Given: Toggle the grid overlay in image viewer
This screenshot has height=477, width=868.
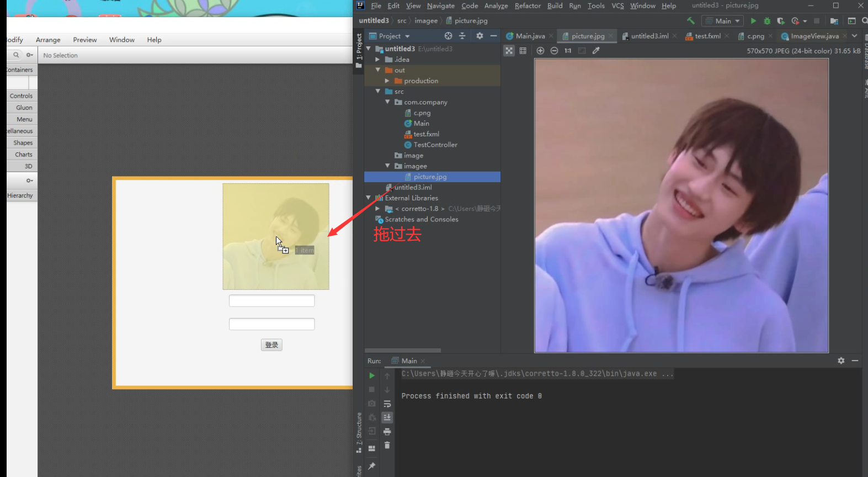Looking at the screenshot, I should [x=523, y=51].
